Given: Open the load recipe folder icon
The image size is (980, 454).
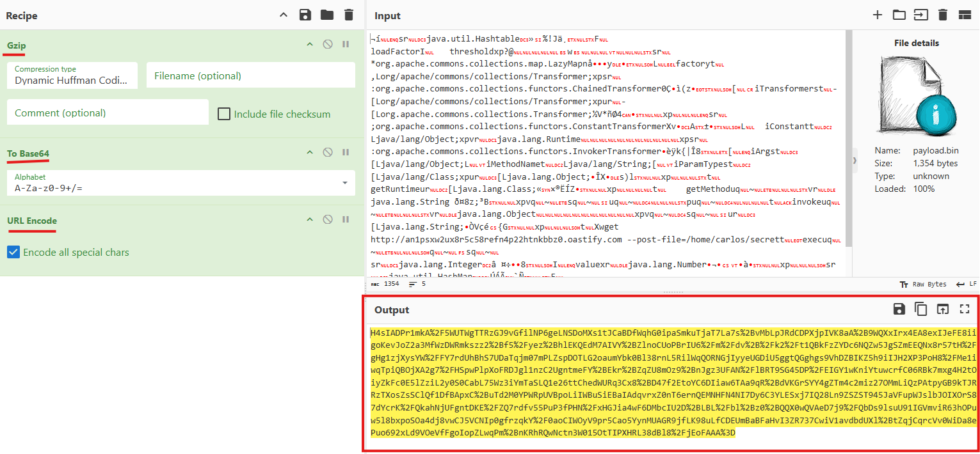Looking at the screenshot, I should [327, 15].
